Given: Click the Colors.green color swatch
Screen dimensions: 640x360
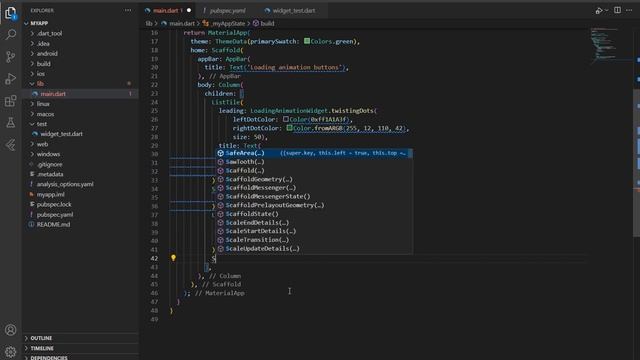Looking at the screenshot, I should [x=307, y=41].
